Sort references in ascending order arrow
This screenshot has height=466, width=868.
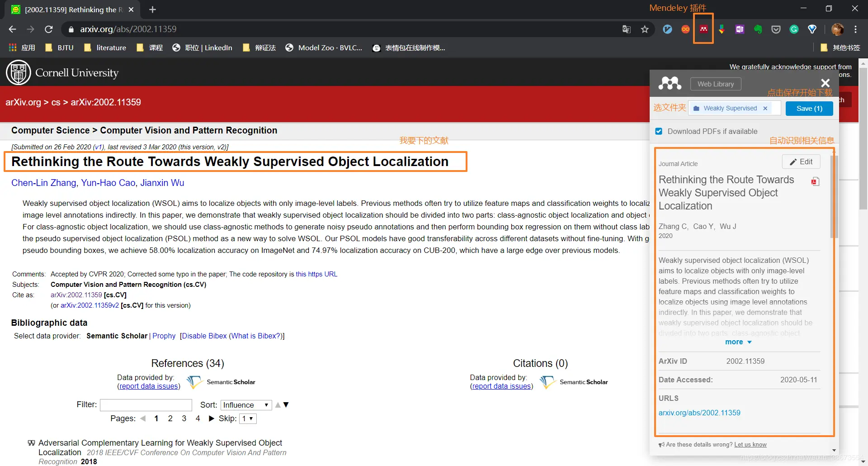(x=278, y=405)
